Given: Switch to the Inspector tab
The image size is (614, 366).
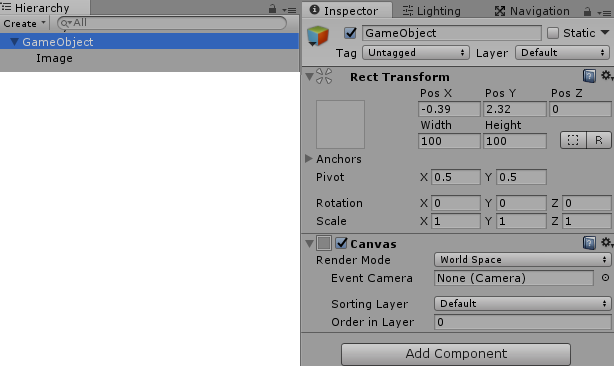Looking at the screenshot, I should [347, 11].
